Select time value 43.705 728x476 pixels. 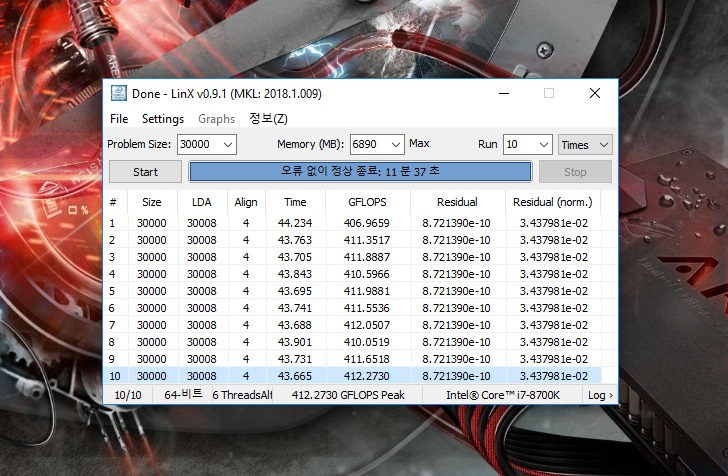click(295, 257)
